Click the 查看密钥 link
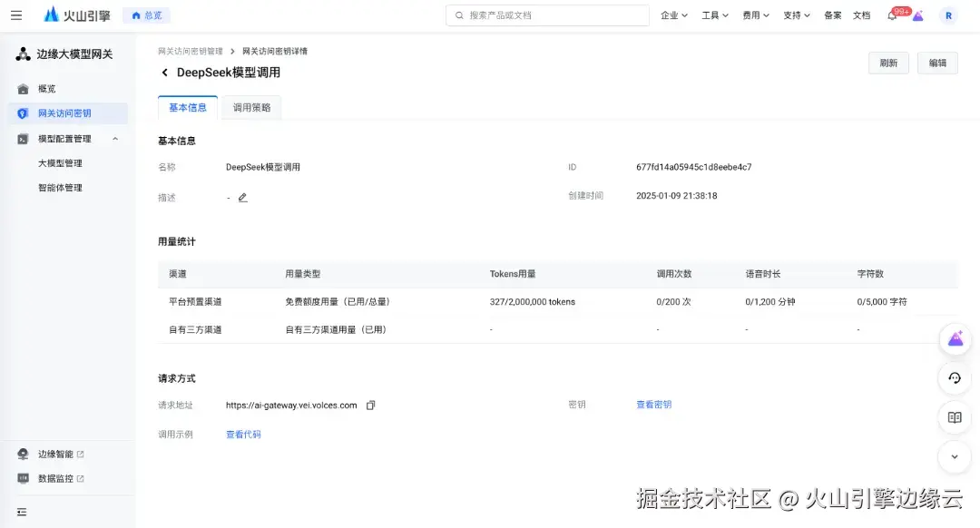 coord(653,405)
